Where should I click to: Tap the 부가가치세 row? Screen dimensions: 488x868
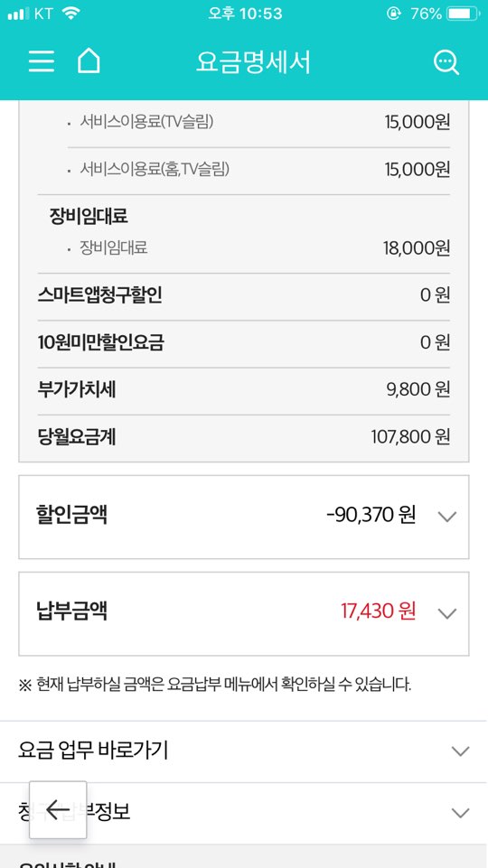tap(244, 390)
